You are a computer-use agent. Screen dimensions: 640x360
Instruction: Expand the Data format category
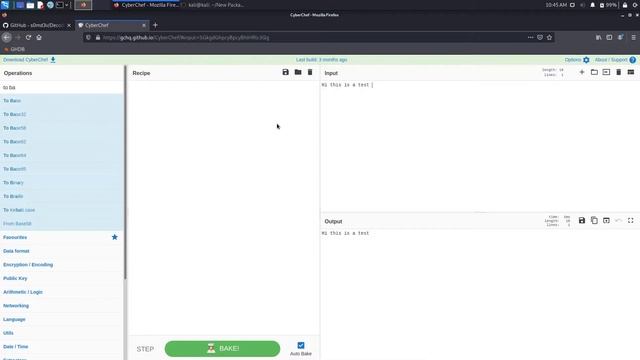(62, 251)
